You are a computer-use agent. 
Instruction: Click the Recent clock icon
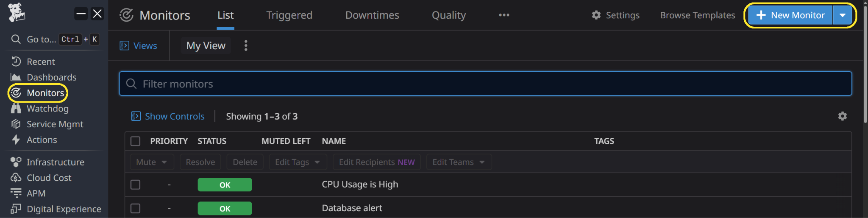(x=16, y=61)
